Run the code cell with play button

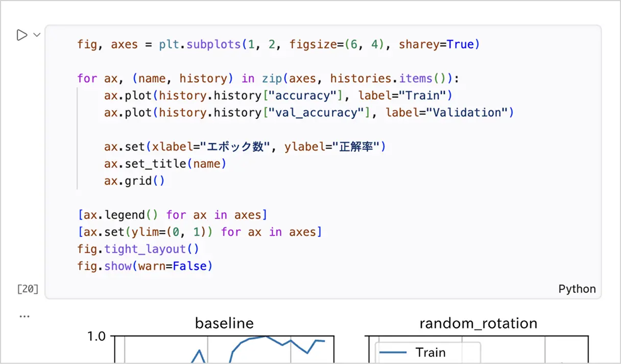click(x=21, y=35)
